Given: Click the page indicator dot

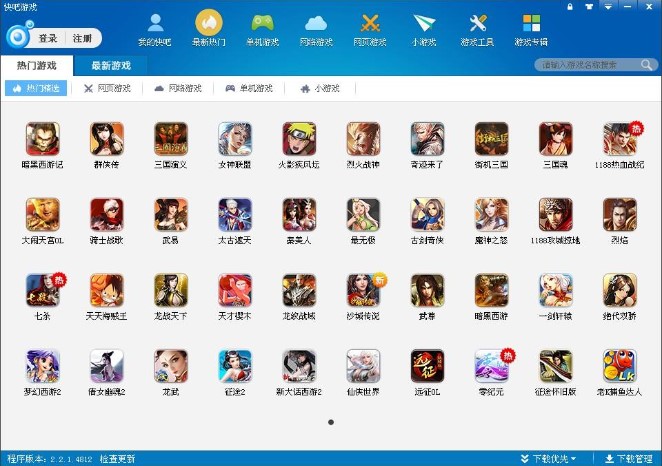Looking at the screenshot, I should [331, 422].
